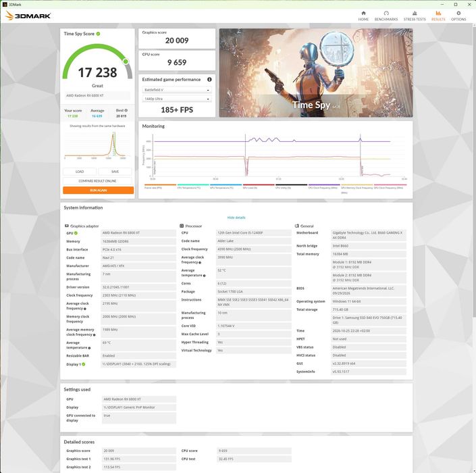Click COMPARE RESULT ONLINE button

point(97,181)
